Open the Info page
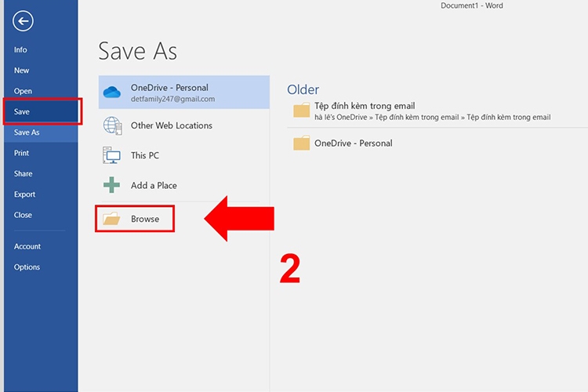This screenshot has height=392, width=588. point(41,49)
